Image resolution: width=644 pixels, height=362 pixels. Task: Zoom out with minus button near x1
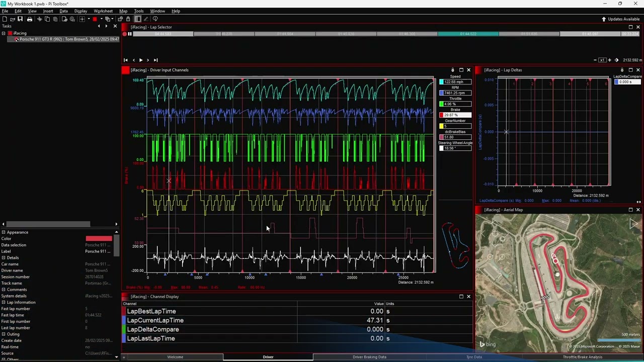click(x=595, y=60)
